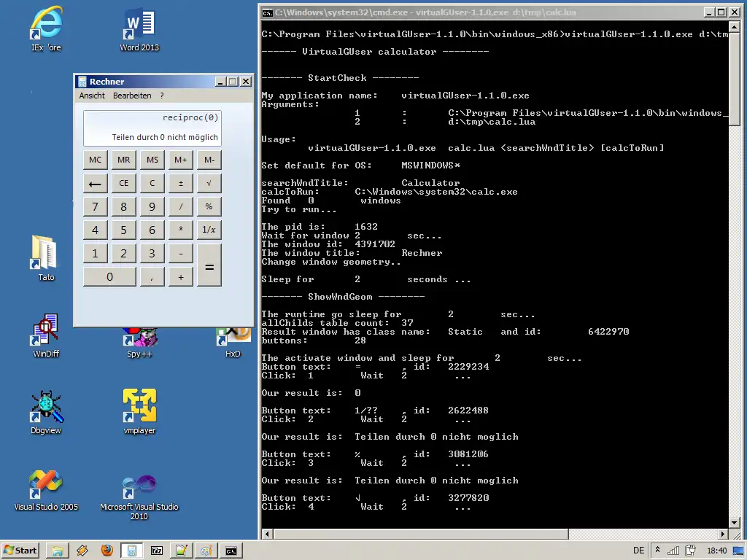Screen dimensions: 747x560
Task: Click the equals = button
Action: 209,265
